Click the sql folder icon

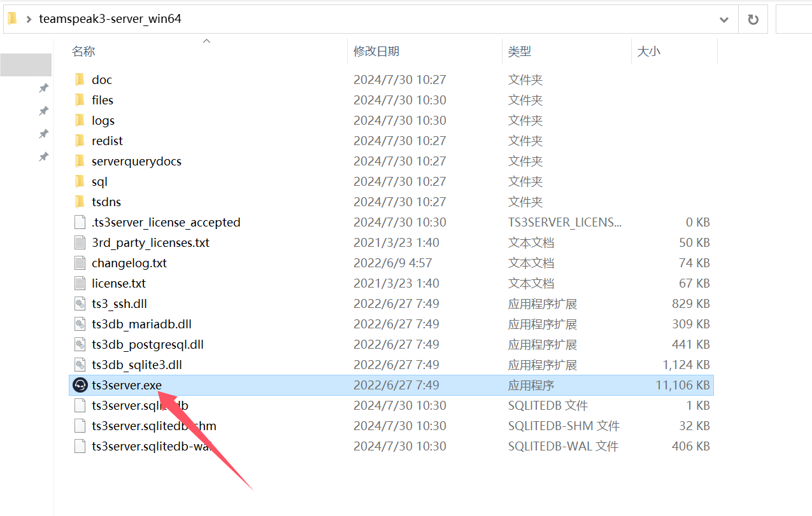click(80, 181)
